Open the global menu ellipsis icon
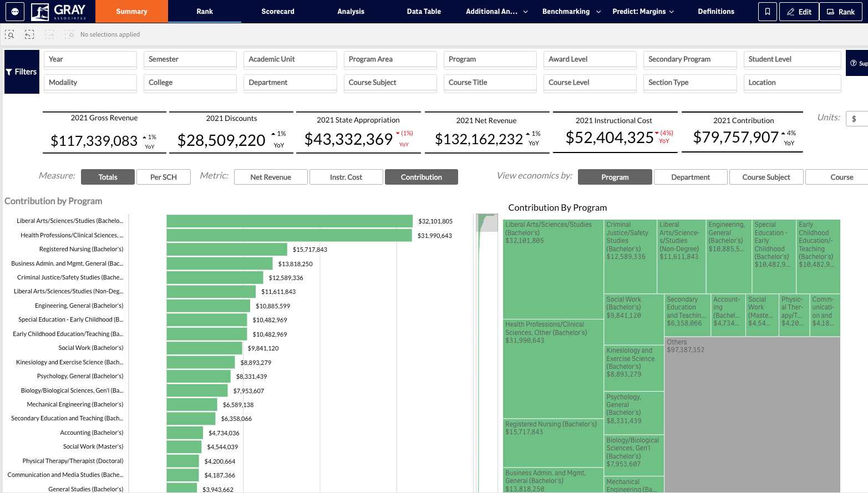The image size is (868, 493). coord(15,11)
